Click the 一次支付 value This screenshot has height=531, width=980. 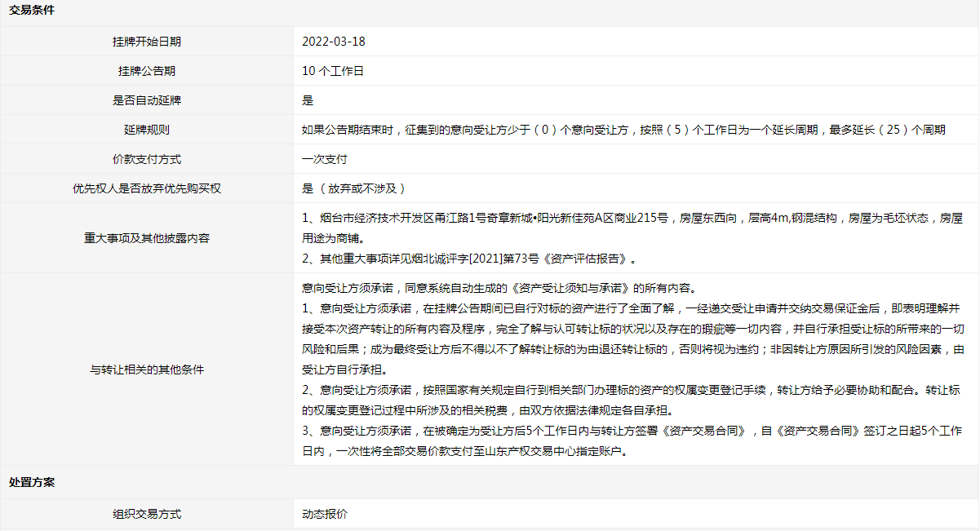point(325,159)
